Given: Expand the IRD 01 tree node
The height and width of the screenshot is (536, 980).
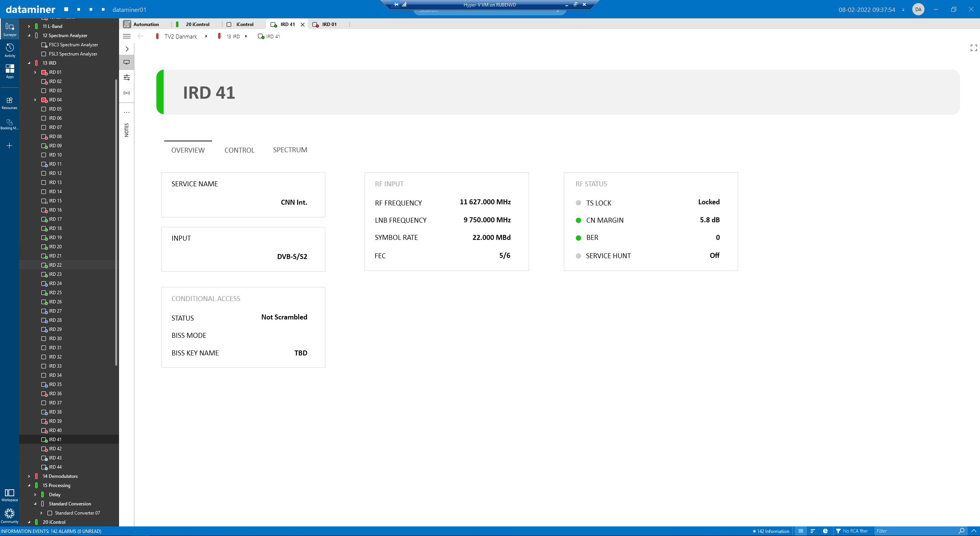Looking at the screenshot, I should pos(35,72).
